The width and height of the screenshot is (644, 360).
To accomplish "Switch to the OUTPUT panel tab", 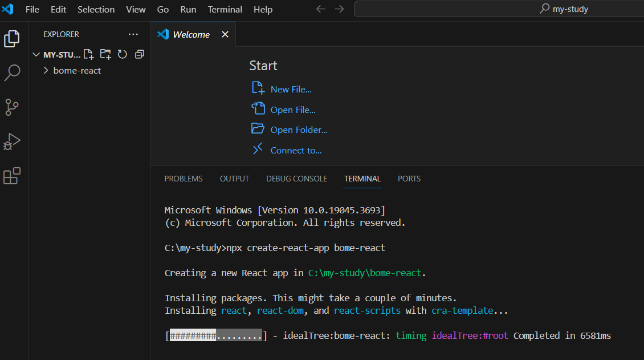I will [x=234, y=179].
